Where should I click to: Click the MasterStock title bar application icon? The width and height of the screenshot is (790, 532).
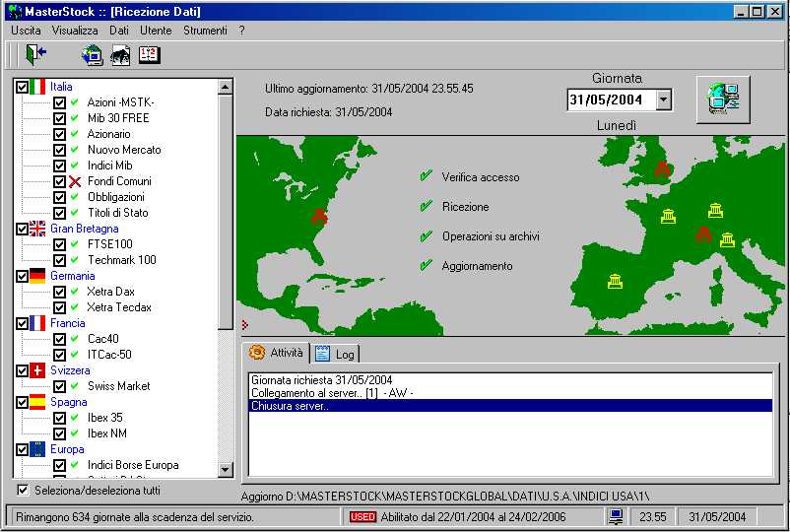coord(15,11)
